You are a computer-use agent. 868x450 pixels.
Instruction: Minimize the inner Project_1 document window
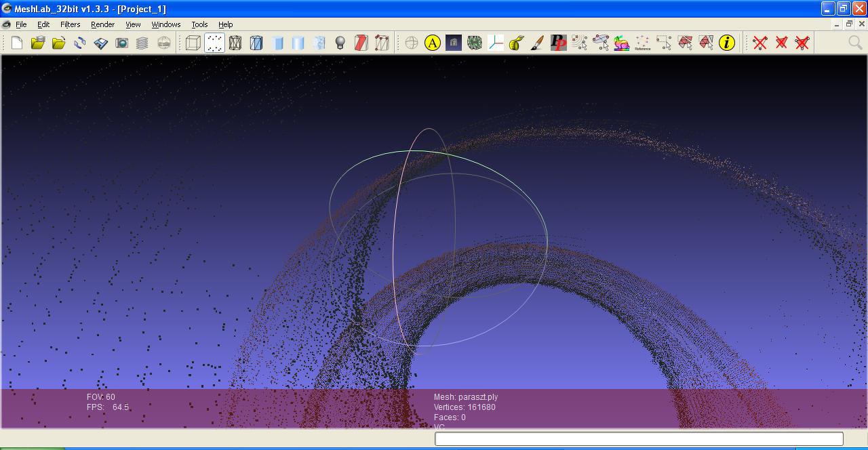coord(837,24)
